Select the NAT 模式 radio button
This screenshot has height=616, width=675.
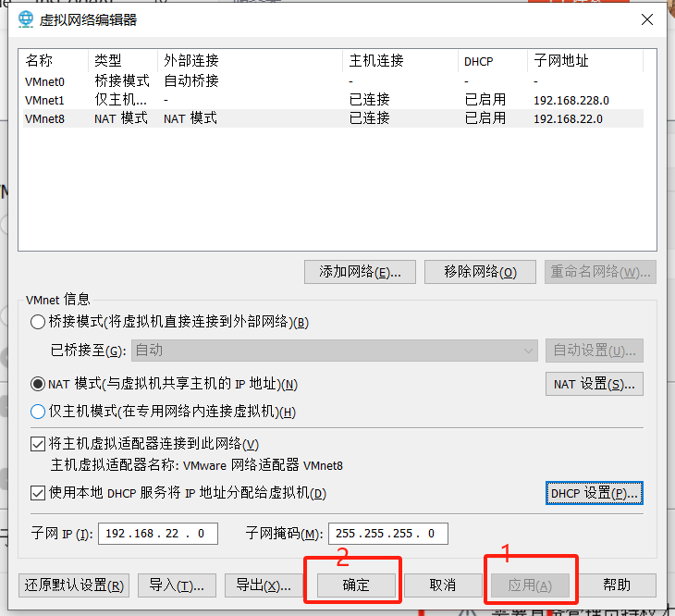pos(38,384)
